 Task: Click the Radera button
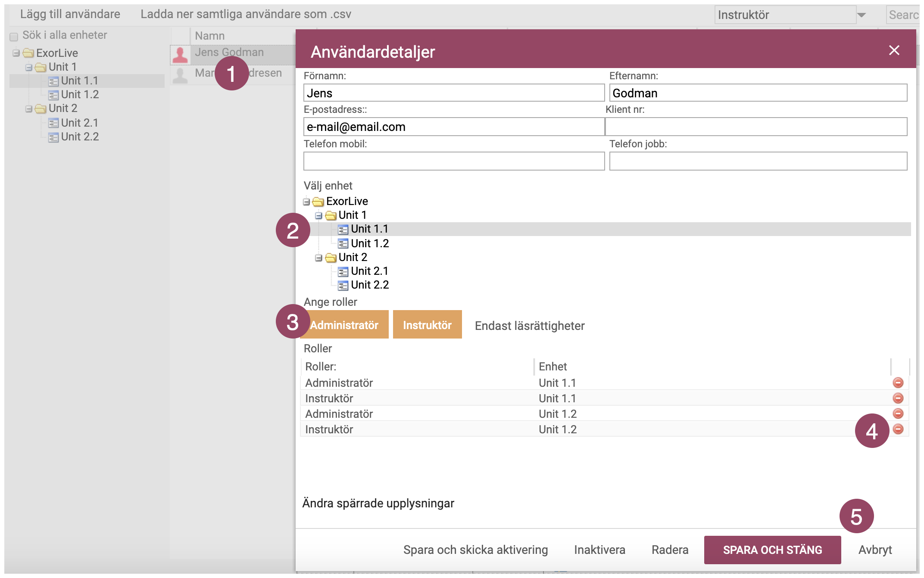pos(670,550)
